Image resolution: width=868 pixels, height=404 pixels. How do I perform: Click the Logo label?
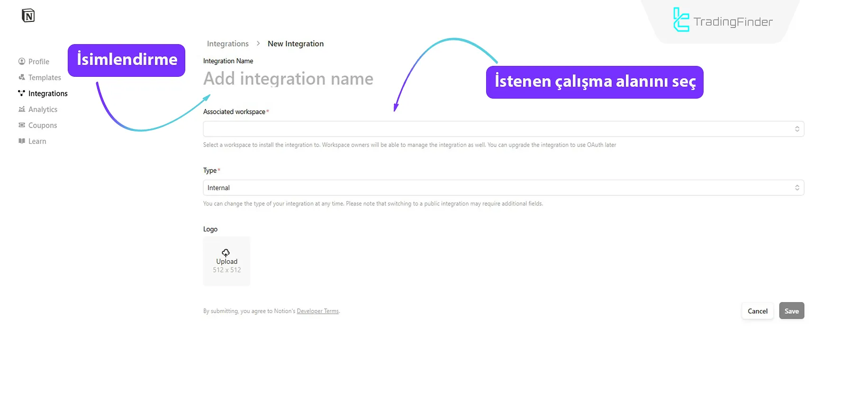(x=210, y=229)
